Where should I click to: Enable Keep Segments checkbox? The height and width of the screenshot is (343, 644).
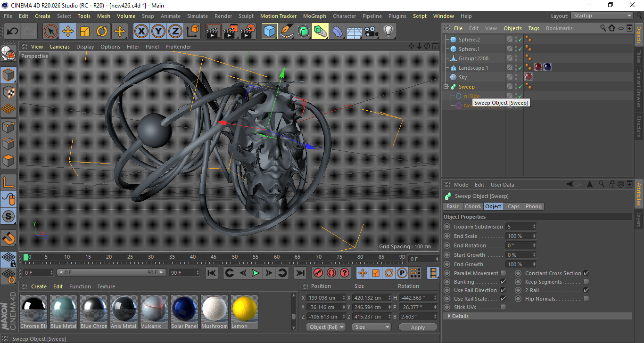point(586,282)
